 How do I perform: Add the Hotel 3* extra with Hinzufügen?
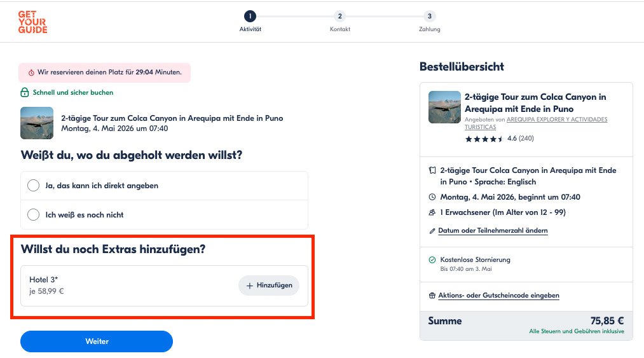click(x=269, y=286)
